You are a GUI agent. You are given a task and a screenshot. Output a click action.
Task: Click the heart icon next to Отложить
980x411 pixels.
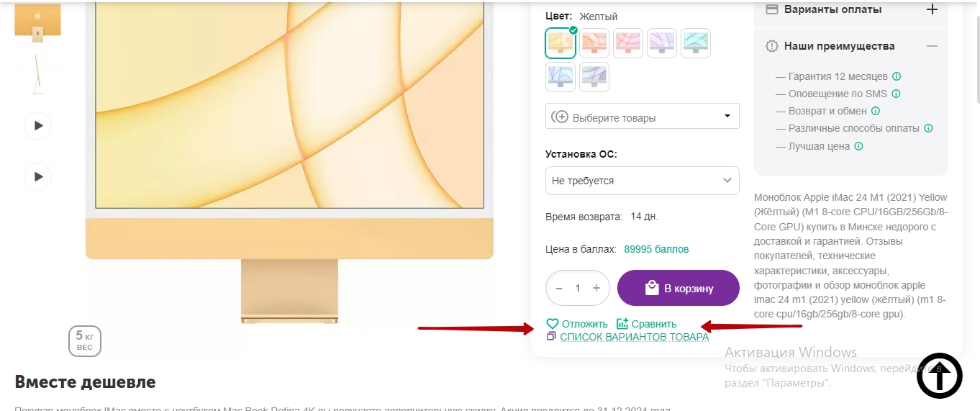(x=553, y=324)
